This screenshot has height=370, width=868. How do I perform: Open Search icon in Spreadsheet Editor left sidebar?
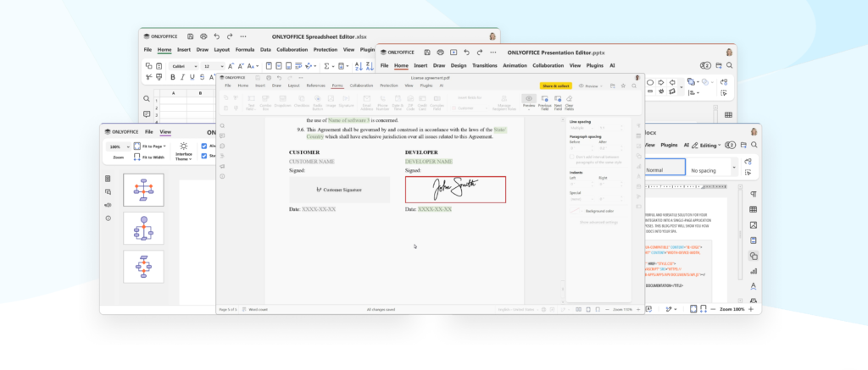[147, 98]
